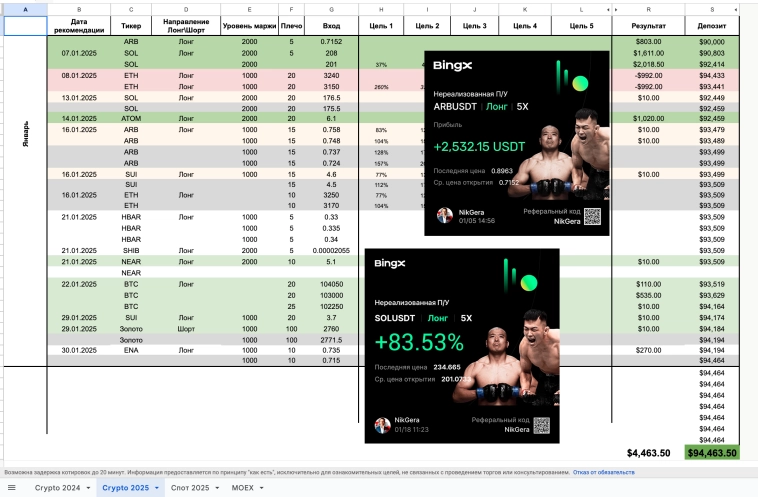The image size is (758, 497).
Task: Select the green $94,463.50 deposit total cell
Action: [712, 453]
